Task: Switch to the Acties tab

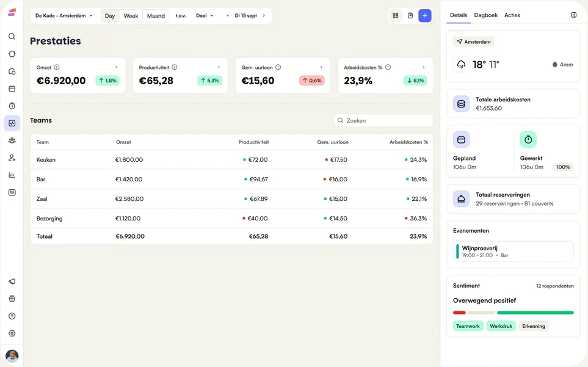Action: coord(512,15)
